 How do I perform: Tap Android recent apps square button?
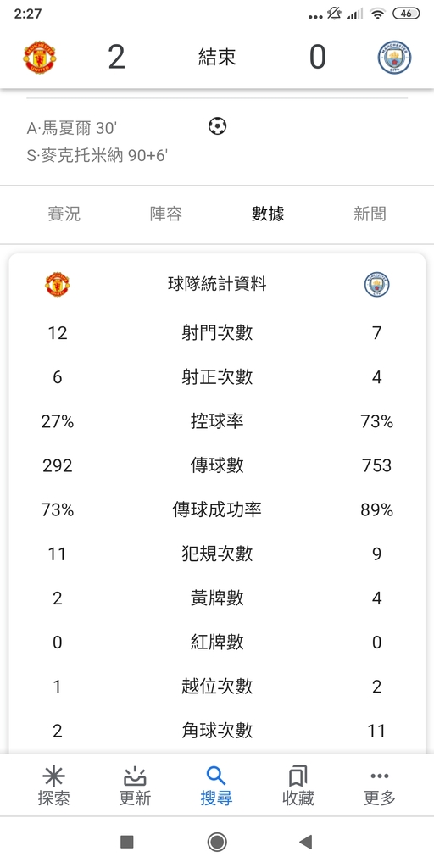coord(127,842)
